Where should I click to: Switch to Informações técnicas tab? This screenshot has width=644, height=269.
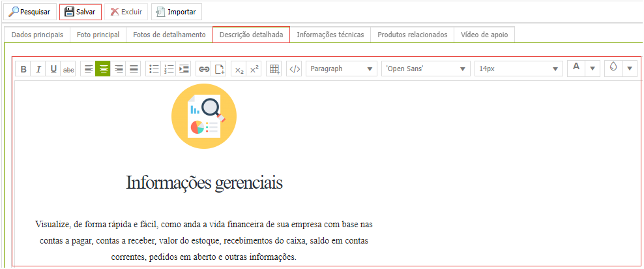[x=330, y=35]
